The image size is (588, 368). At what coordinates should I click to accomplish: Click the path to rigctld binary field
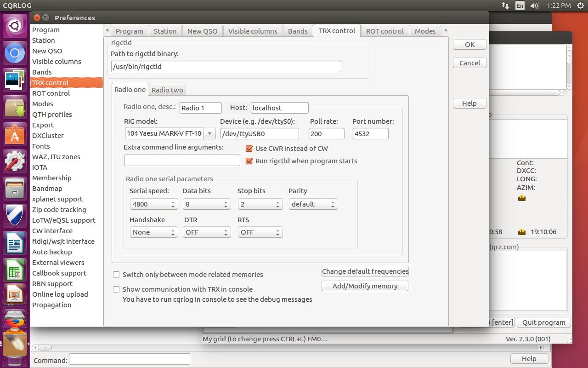226,66
